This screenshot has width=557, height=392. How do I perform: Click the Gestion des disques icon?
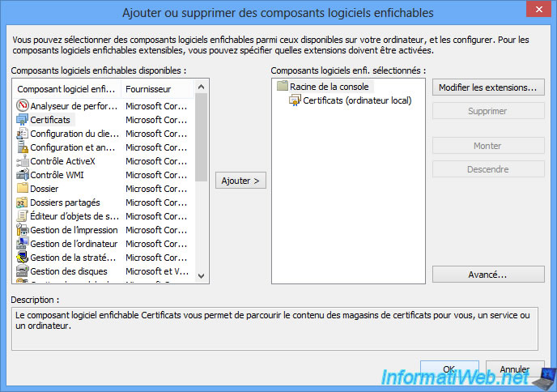23,271
